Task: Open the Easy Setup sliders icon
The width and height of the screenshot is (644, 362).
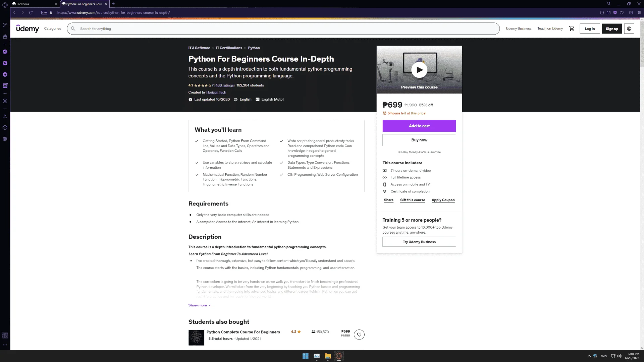Action: pyautogui.click(x=639, y=13)
